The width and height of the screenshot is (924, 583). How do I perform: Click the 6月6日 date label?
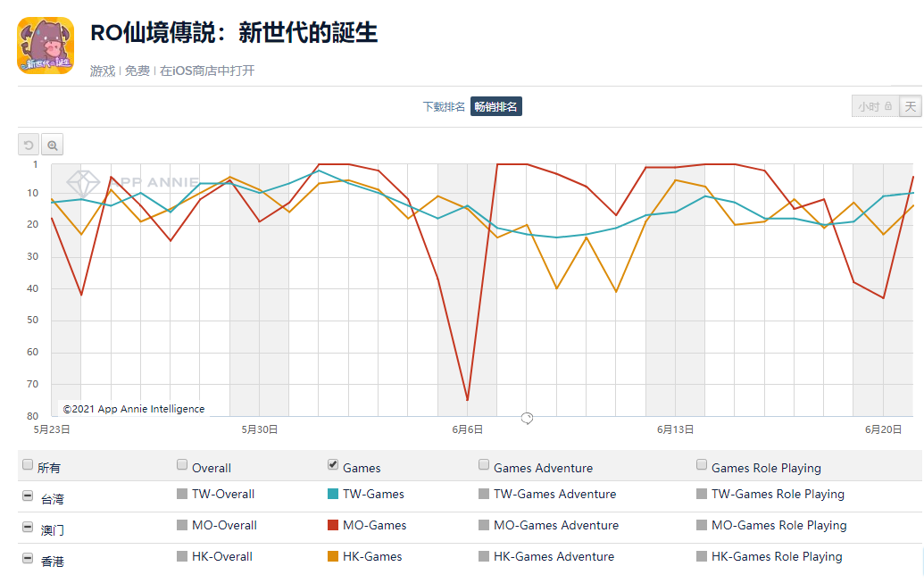pyautogui.click(x=467, y=429)
